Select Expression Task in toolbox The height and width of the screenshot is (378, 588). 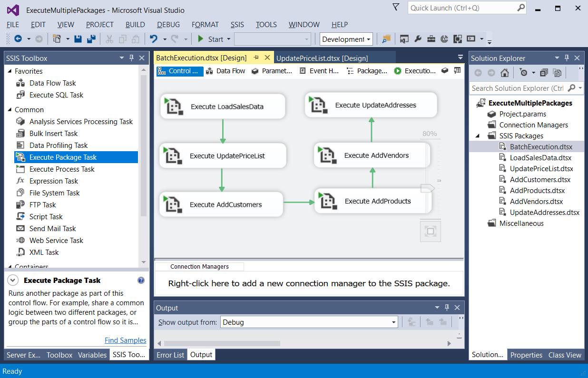[54, 181]
